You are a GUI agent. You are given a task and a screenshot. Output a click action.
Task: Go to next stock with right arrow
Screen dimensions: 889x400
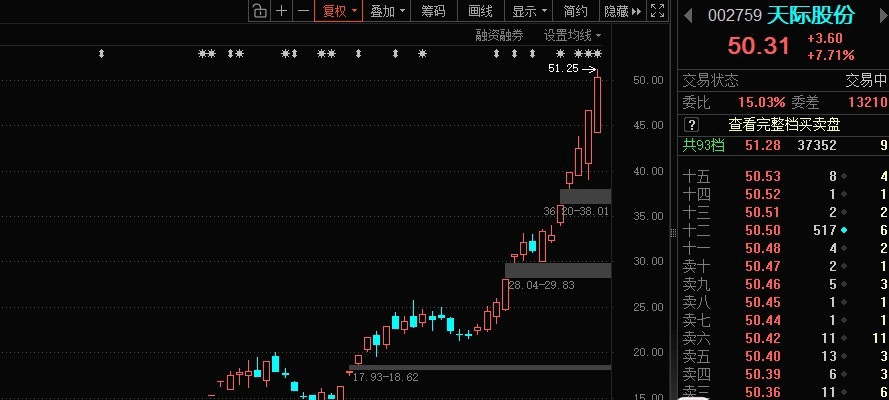coord(883,15)
